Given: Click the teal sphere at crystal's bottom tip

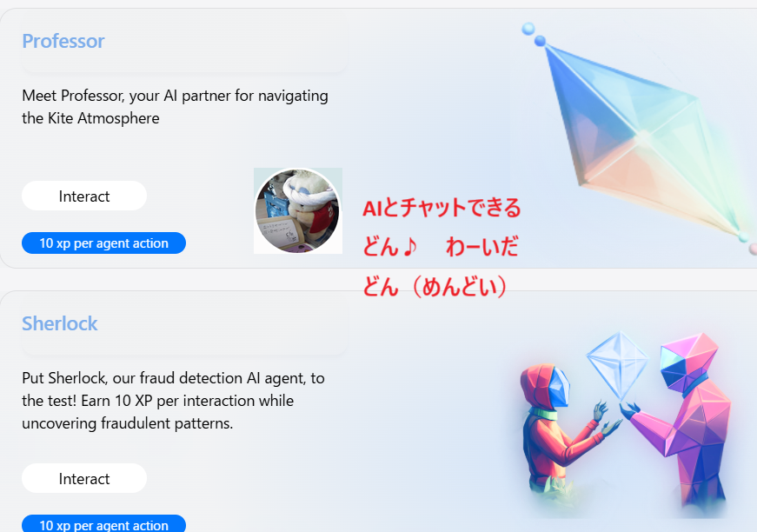Looking at the screenshot, I should 743,237.
